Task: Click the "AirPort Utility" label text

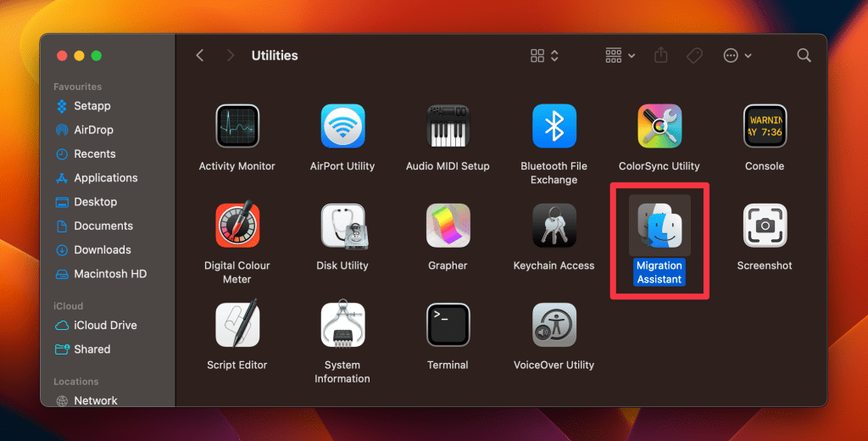Action: pos(342,165)
